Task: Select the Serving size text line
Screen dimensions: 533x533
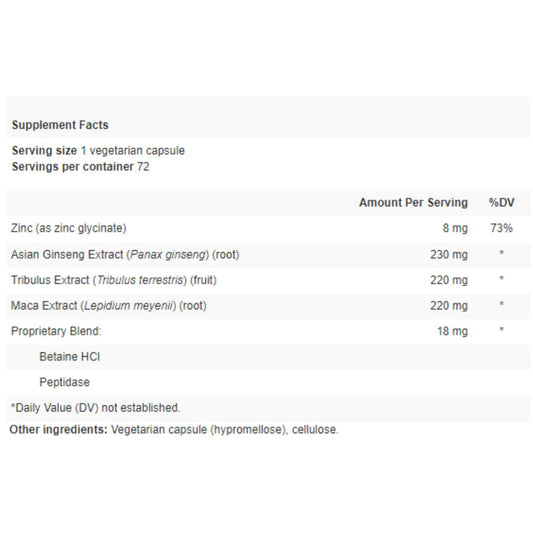Action: pos(98,150)
